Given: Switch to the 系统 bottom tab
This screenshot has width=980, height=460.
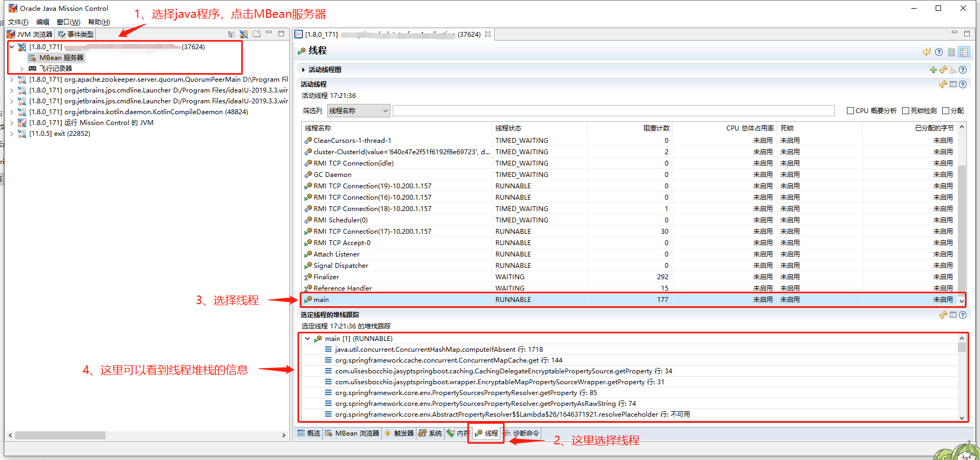Looking at the screenshot, I should (x=430, y=433).
